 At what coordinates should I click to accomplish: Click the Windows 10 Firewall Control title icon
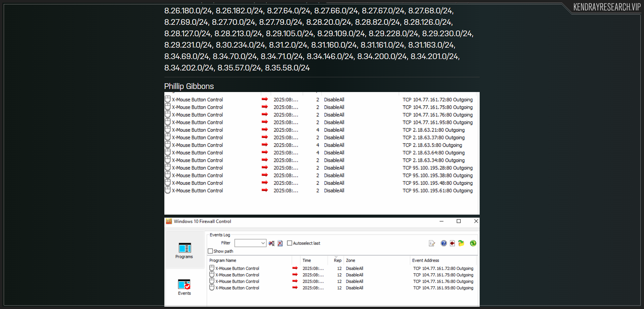(x=169, y=221)
